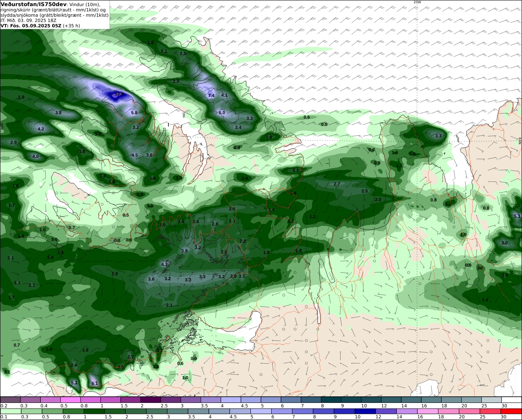Click the 5.8 precipitation value on the map
522x420 pixels.
134,113
